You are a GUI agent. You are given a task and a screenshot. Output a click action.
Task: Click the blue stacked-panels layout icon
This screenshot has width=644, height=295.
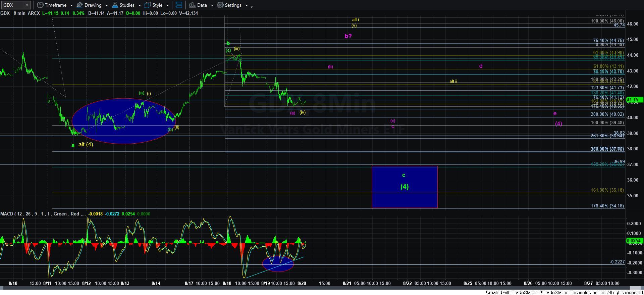[179, 5]
